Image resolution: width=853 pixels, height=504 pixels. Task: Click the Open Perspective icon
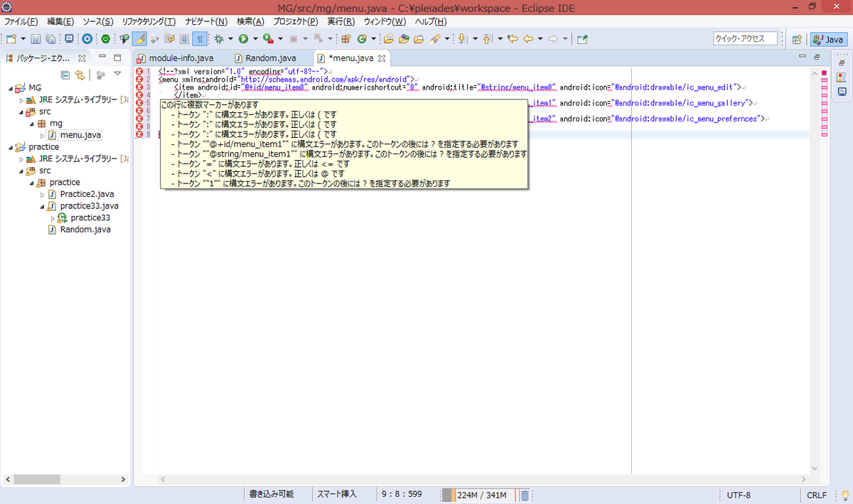[x=797, y=40]
